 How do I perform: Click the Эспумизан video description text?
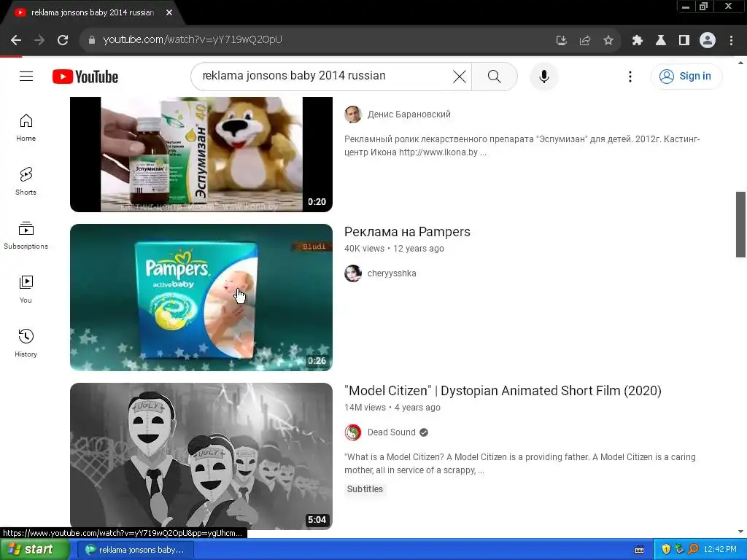pyautogui.click(x=522, y=146)
